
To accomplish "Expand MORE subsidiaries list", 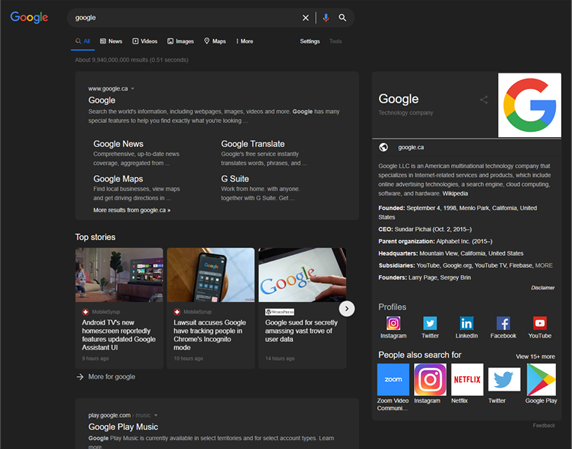I will (x=544, y=266).
